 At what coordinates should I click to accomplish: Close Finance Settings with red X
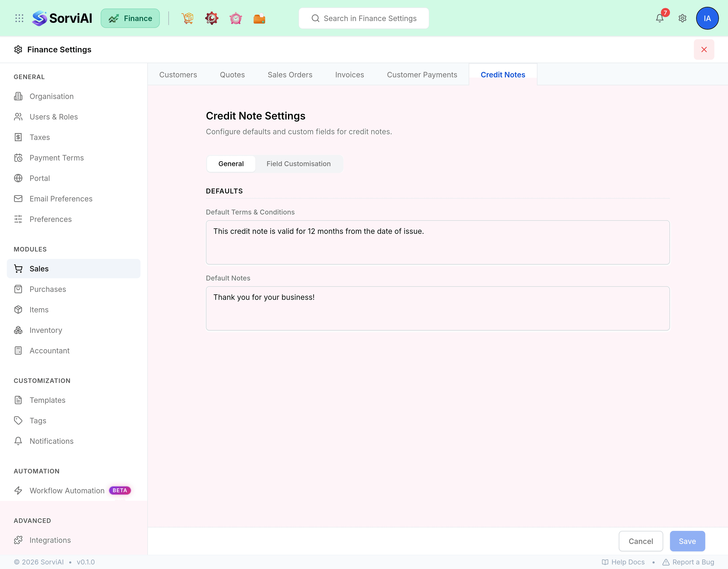704,50
